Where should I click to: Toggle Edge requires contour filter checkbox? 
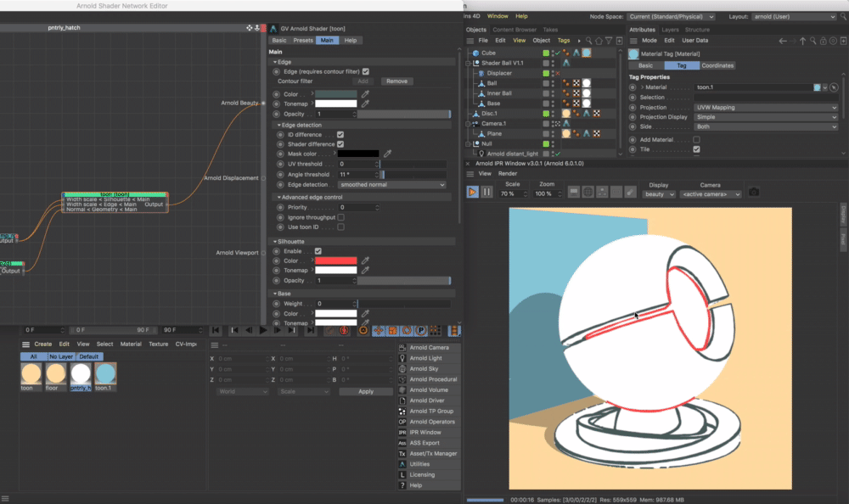(365, 71)
